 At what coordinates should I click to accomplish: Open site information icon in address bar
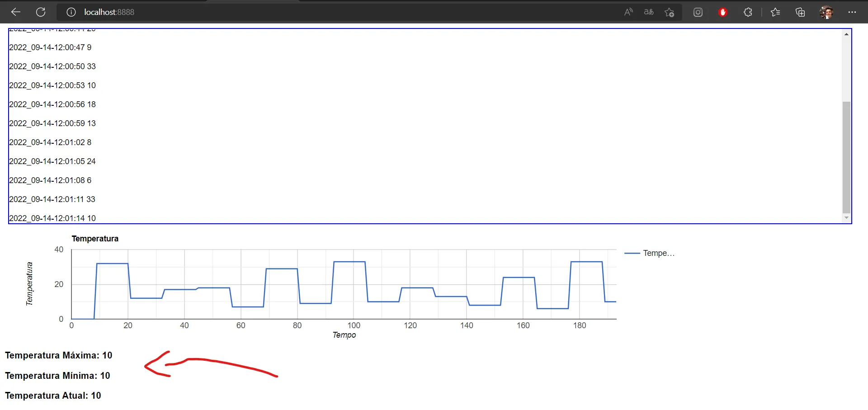pos(71,12)
